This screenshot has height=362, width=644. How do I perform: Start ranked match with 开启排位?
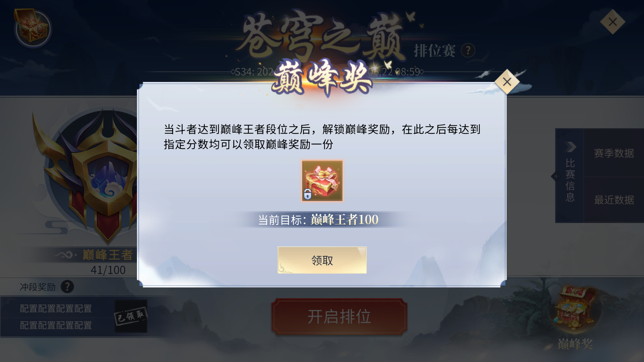(x=339, y=317)
